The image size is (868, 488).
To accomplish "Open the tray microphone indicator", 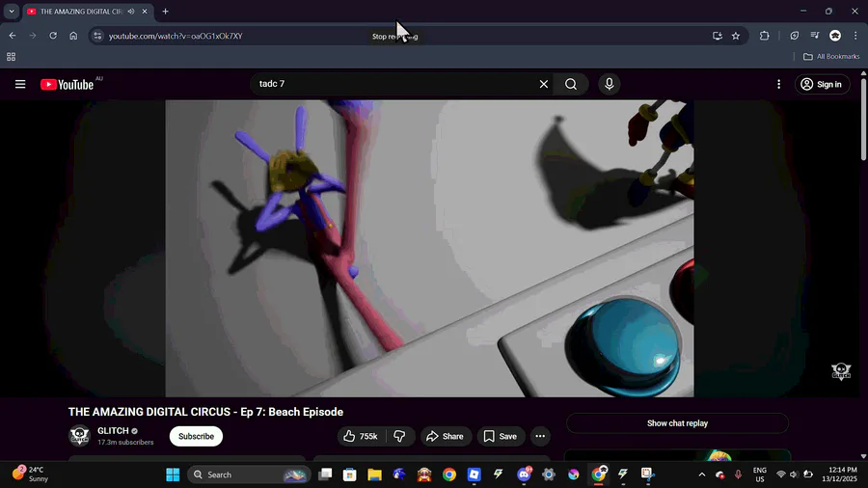I will pyautogui.click(x=738, y=474).
